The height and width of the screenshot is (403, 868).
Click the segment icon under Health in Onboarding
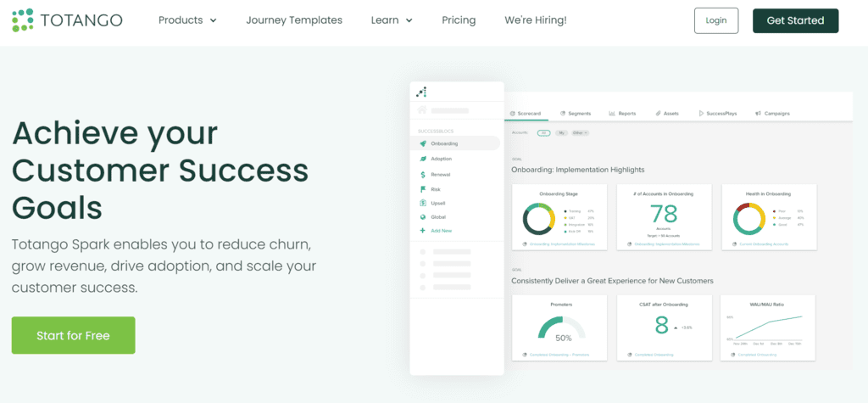(735, 243)
